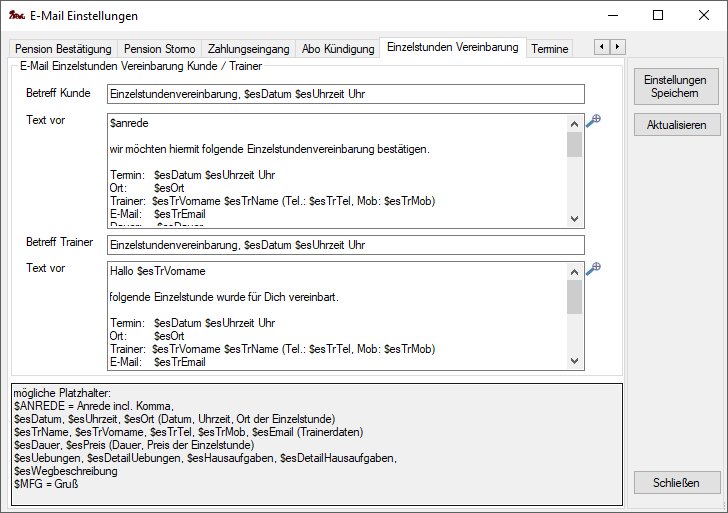728x513 pixels.
Task: Open the Pension Bestätigung tab
Action: [62, 48]
